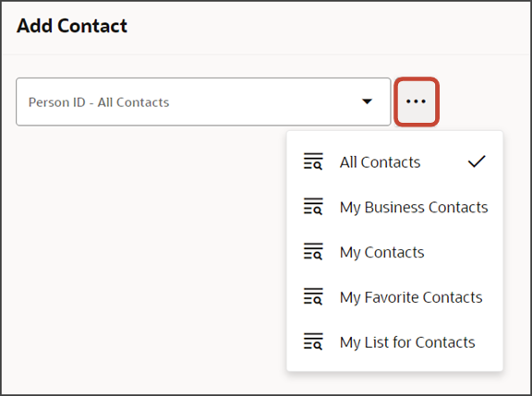532x396 pixels.
Task: Click the three-dots filter button
Action: point(417,102)
